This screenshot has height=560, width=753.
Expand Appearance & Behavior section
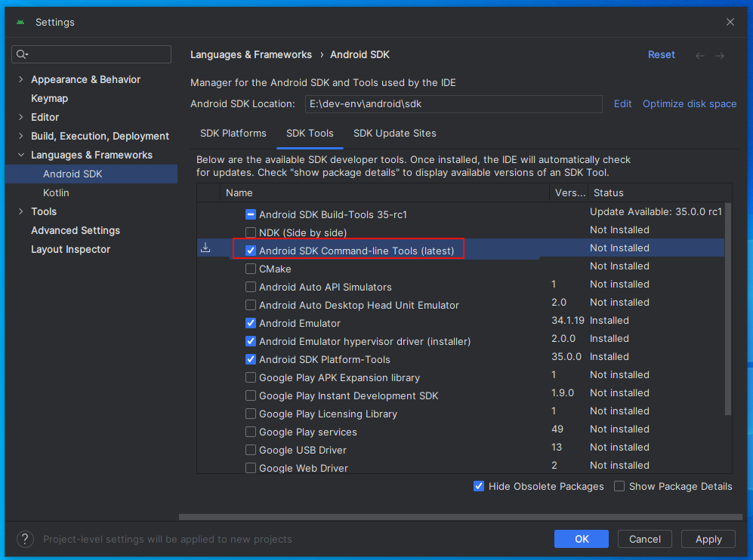click(20, 80)
